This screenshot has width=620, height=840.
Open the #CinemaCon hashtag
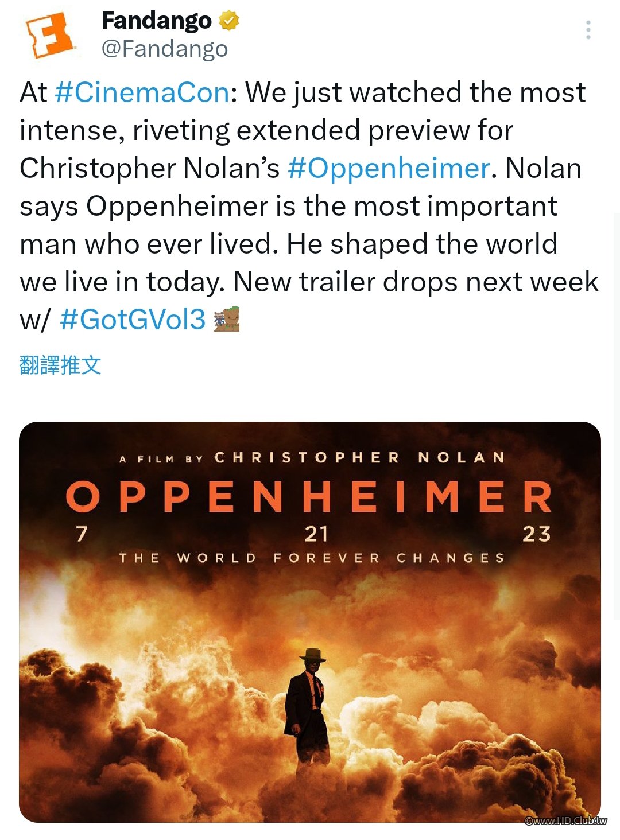click(x=142, y=92)
